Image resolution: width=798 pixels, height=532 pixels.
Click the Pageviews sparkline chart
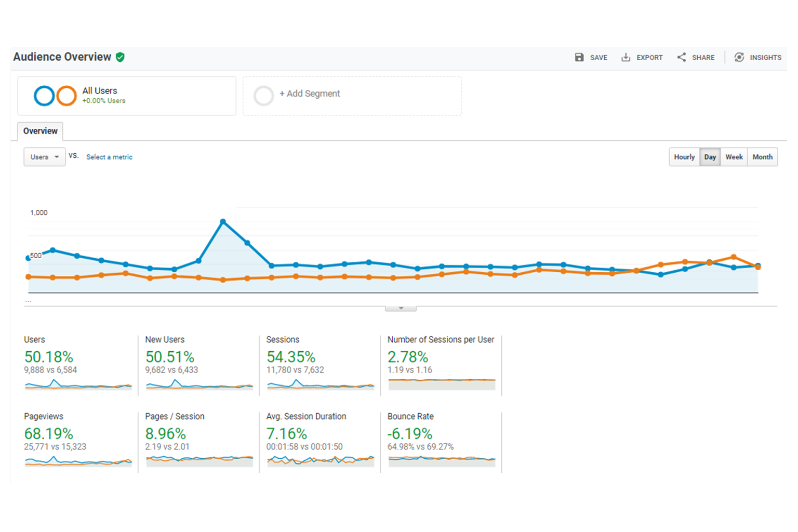point(78,461)
